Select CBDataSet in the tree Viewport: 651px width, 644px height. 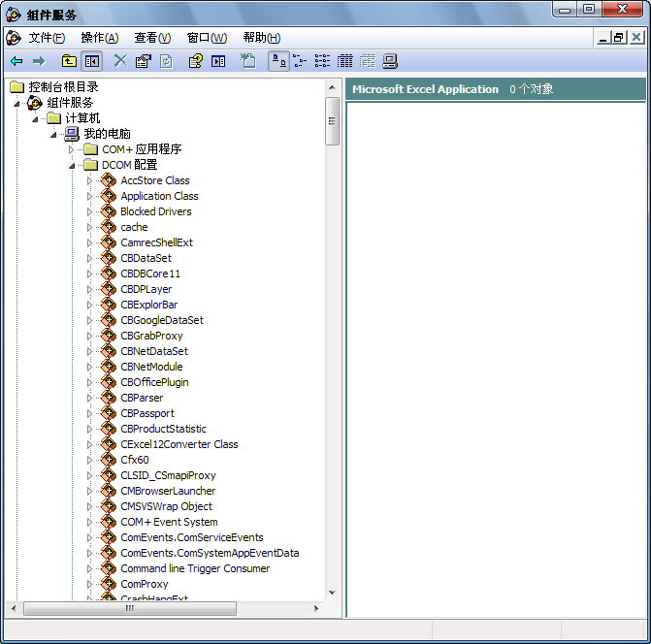146,258
